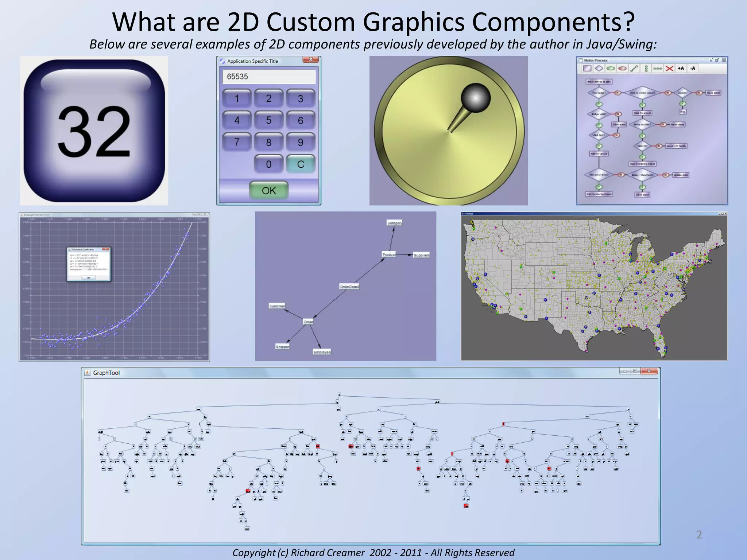The width and height of the screenshot is (747, 560).
Task: Click the OrderDetail node
Action: point(349,287)
